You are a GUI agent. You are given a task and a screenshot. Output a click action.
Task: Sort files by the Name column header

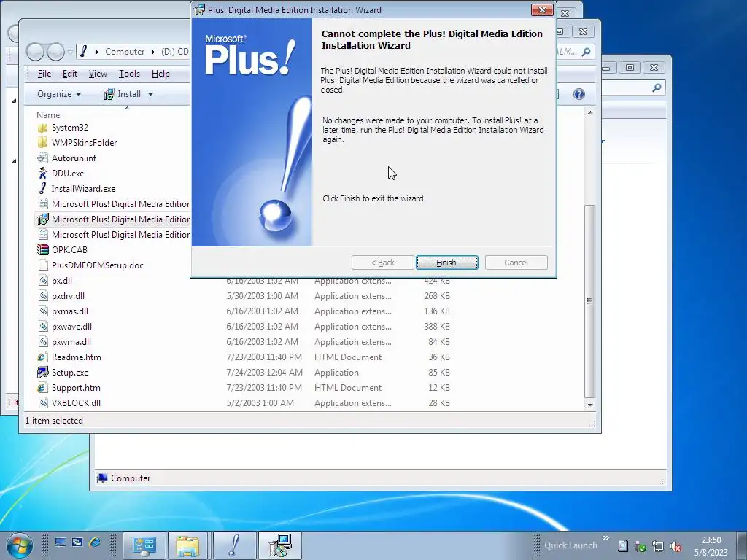point(48,114)
